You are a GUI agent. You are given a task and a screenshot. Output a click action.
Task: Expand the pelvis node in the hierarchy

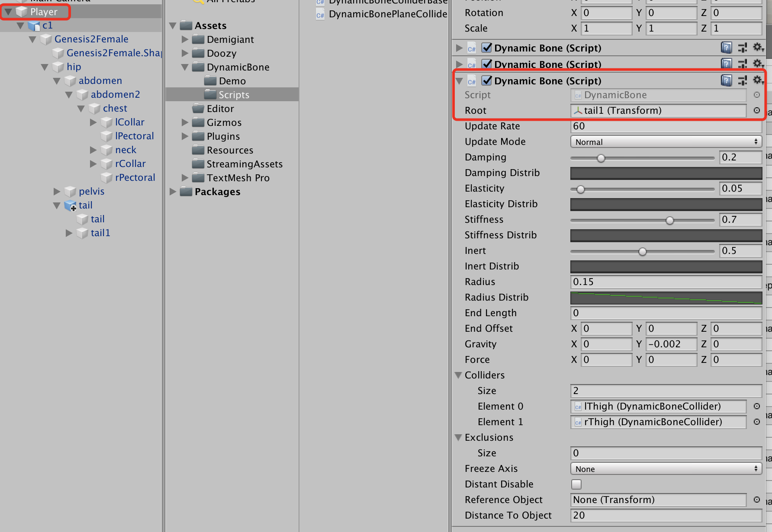tap(58, 191)
